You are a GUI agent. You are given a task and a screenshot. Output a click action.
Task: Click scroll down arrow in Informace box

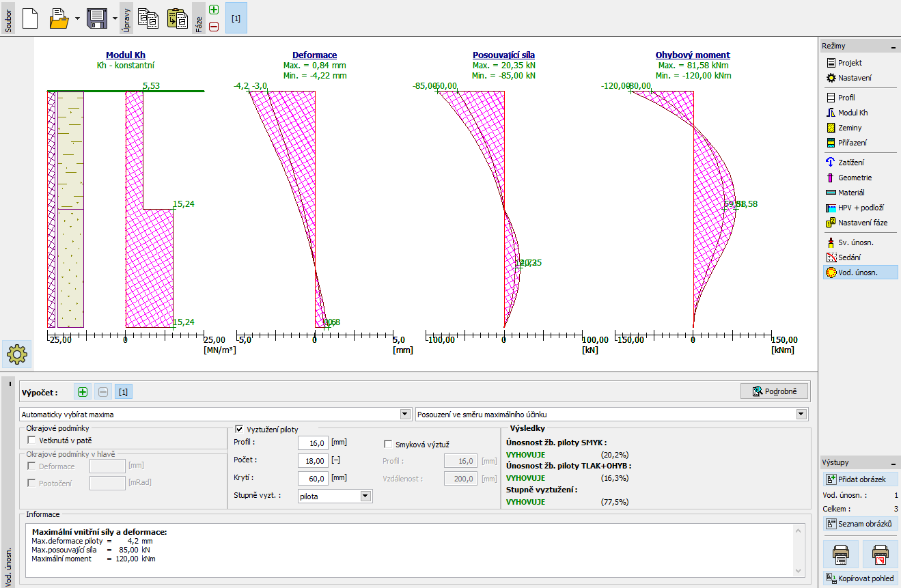click(x=799, y=571)
